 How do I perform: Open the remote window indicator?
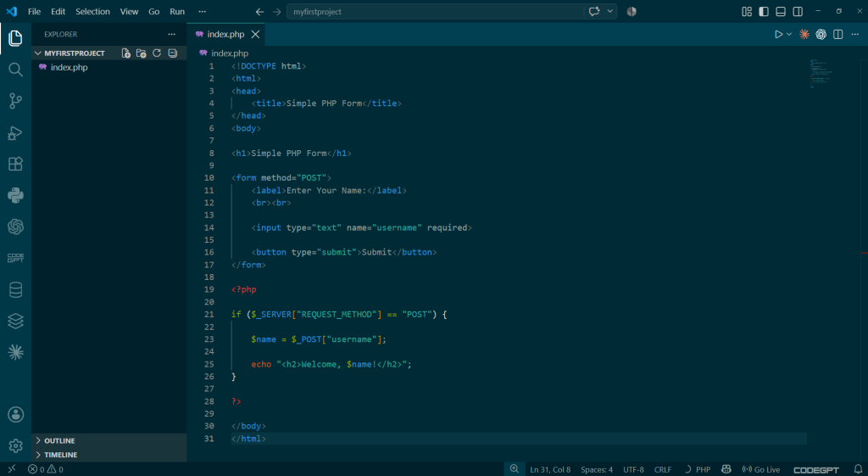(12, 469)
